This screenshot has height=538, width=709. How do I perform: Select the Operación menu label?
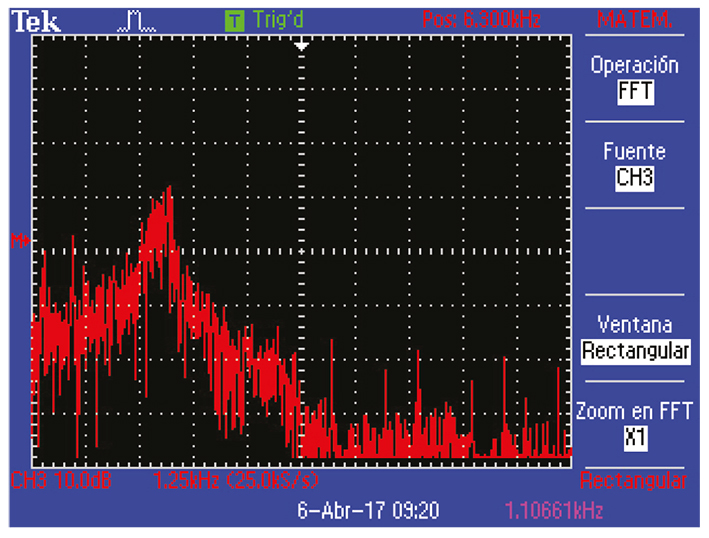tap(634, 66)
